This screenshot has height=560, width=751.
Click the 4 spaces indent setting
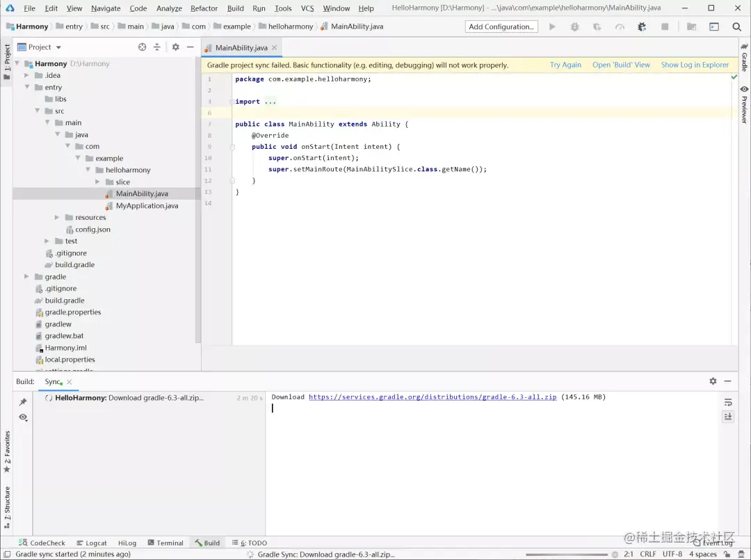(703, 554)
